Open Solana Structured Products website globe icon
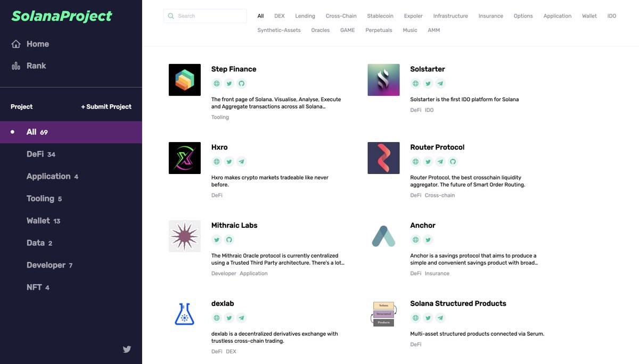This screenshot has height=364, width=639. 416,318
